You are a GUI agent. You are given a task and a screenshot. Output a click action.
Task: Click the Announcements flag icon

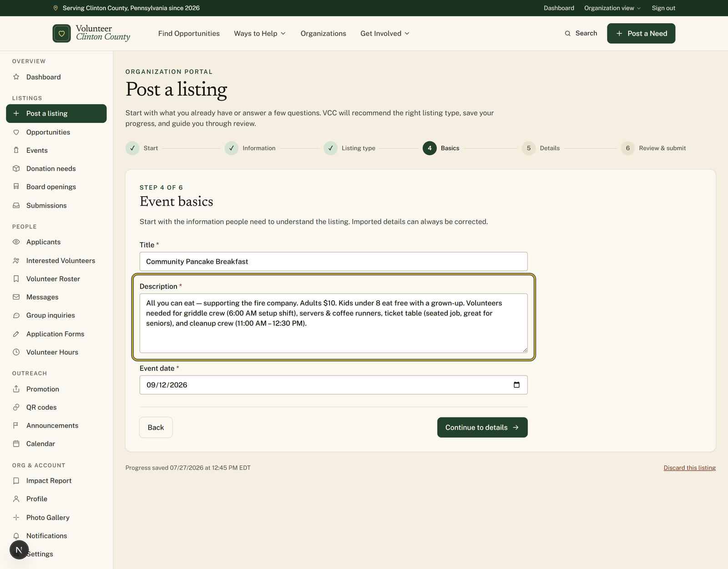(16, 425)
